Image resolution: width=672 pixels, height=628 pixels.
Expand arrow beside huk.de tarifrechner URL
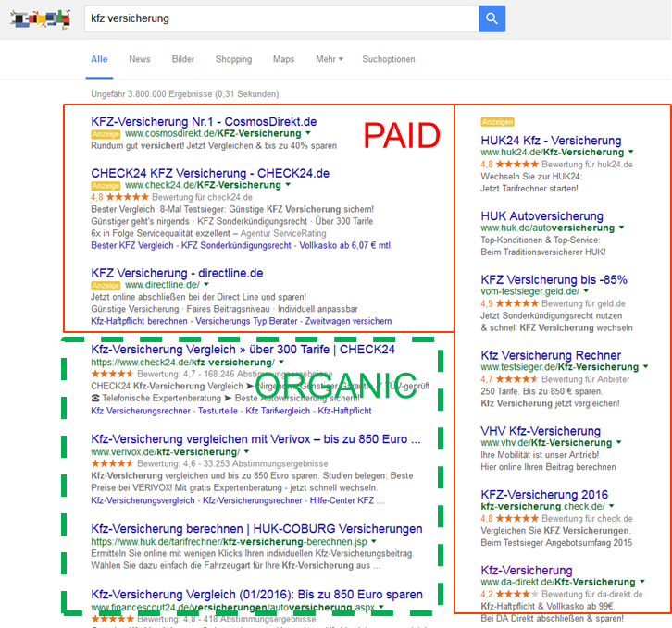pyautogui.click(x=374, y=541)
